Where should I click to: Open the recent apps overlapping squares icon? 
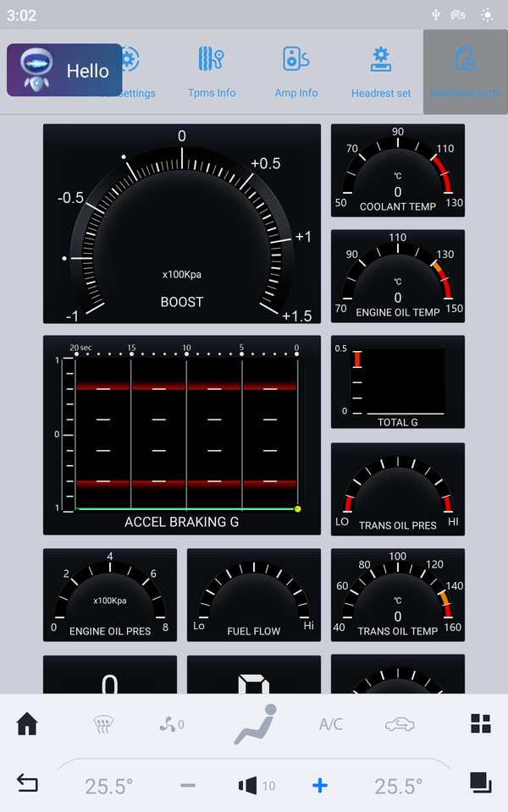click(481, 782)
